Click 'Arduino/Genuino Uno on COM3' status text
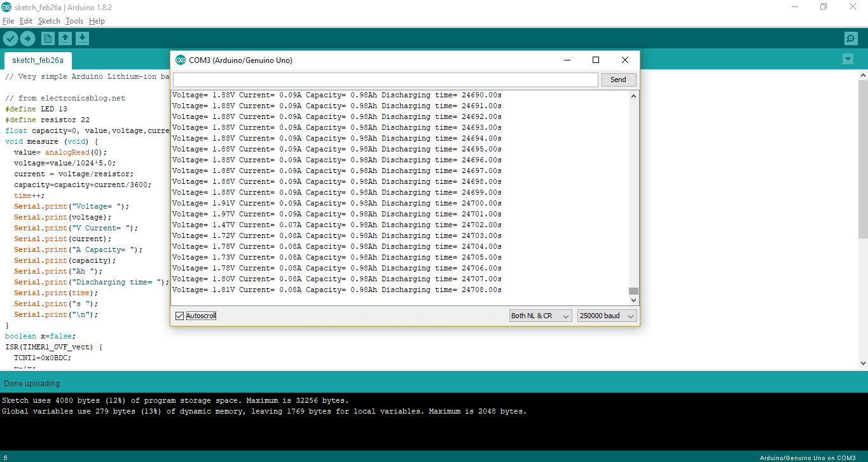The image size is (868, 462). click(808, 458)
